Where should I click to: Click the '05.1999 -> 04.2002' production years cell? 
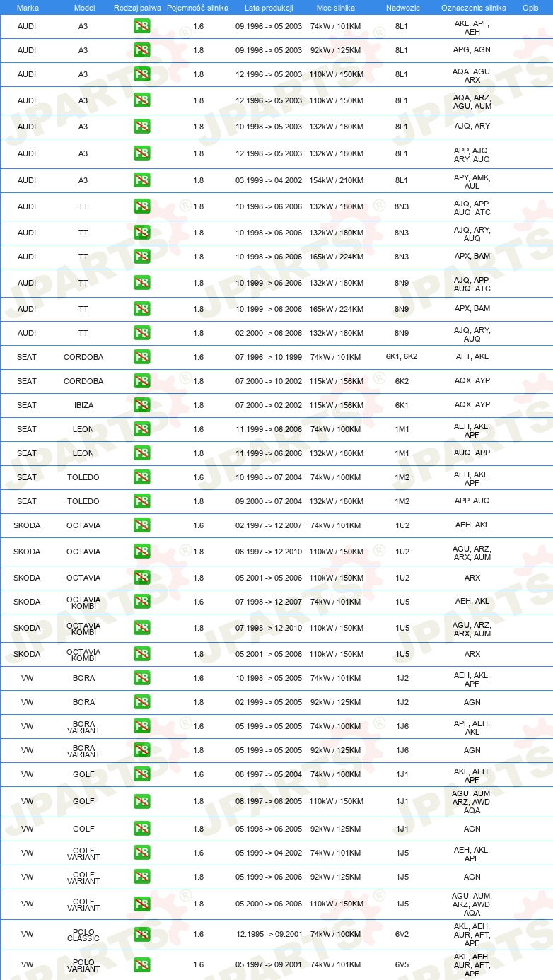coord(269,853)
